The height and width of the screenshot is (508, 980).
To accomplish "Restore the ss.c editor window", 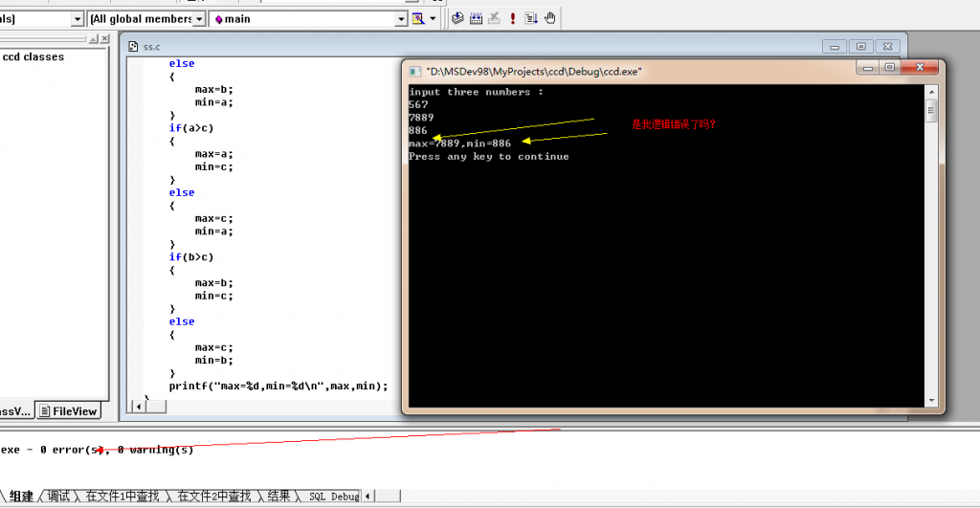I will (860, 47).
